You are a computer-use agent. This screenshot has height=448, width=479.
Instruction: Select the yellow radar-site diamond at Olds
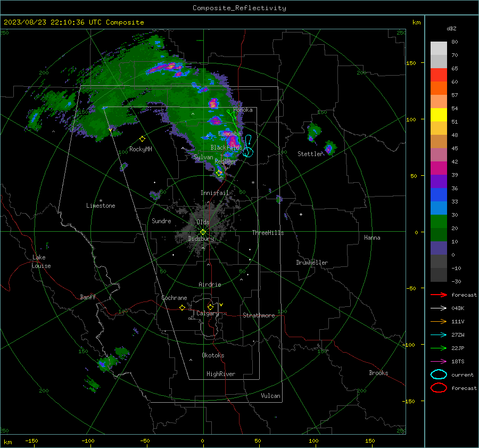[203, 232]
